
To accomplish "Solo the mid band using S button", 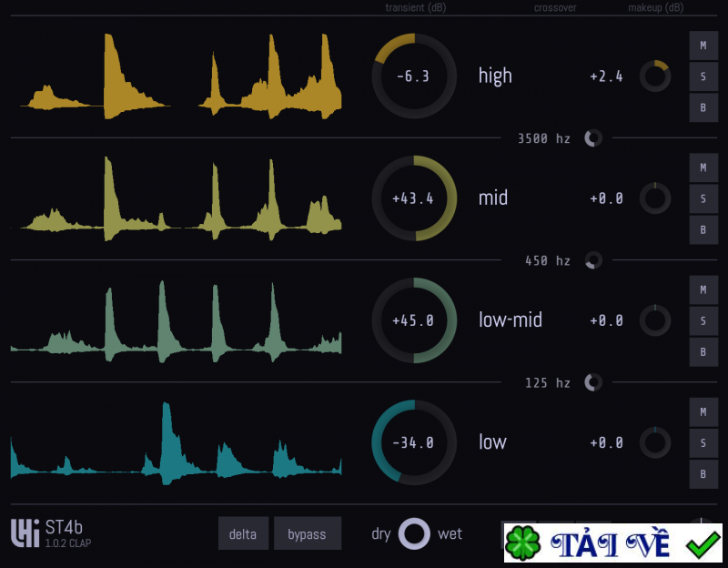I will coord(703,198).
